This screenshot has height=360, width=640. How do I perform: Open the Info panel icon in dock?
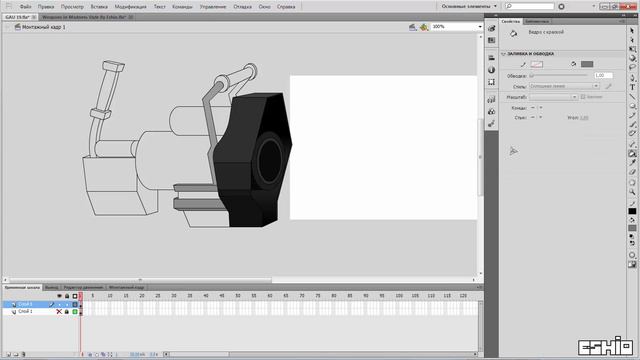(491, 70)
